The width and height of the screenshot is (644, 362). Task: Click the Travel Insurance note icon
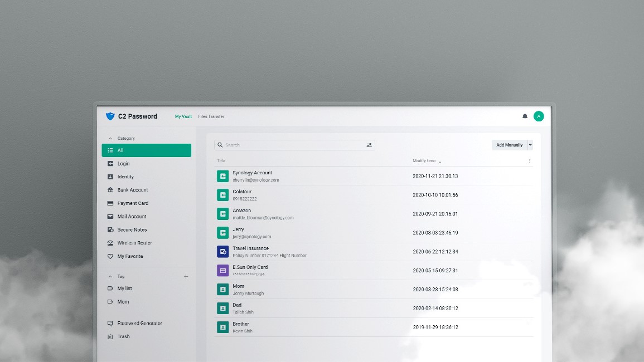click(222, 252)
